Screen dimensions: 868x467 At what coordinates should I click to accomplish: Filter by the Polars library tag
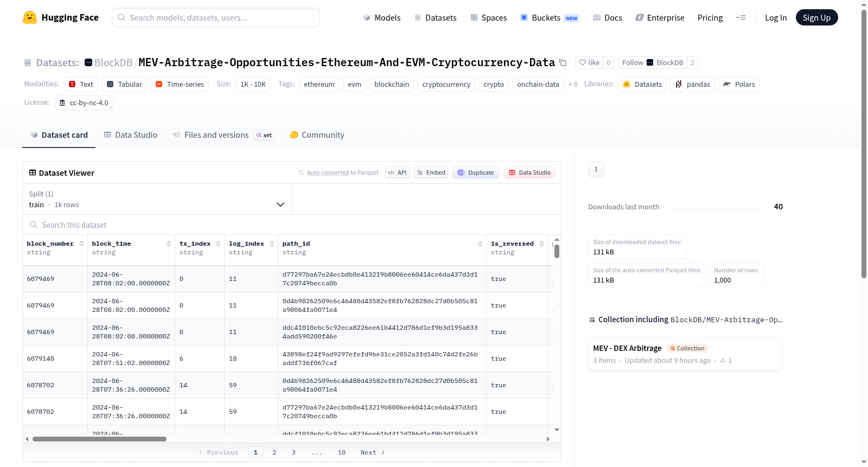coord(739,85)
